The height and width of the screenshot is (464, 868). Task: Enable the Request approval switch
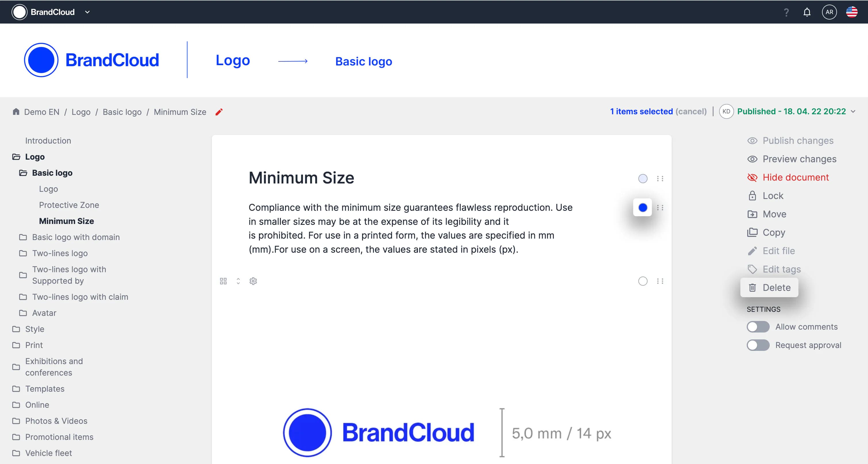pyautogui.click(x=758, y=345)
